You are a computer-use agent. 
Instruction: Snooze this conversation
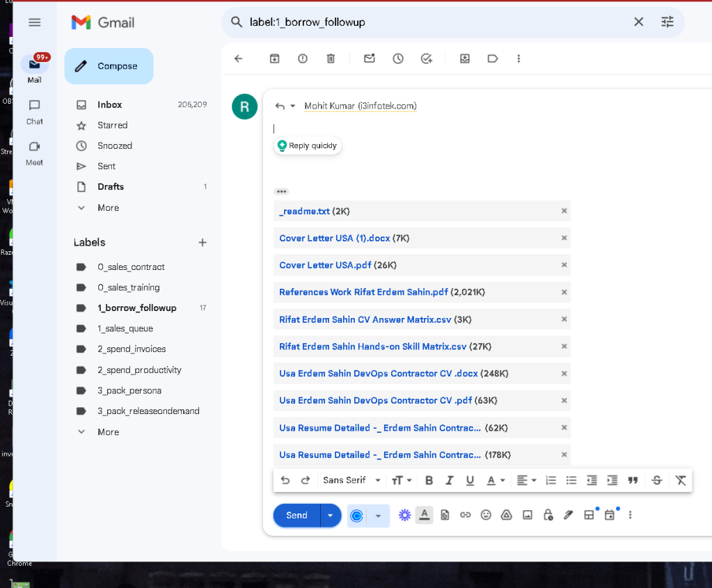tap(398, 58)
